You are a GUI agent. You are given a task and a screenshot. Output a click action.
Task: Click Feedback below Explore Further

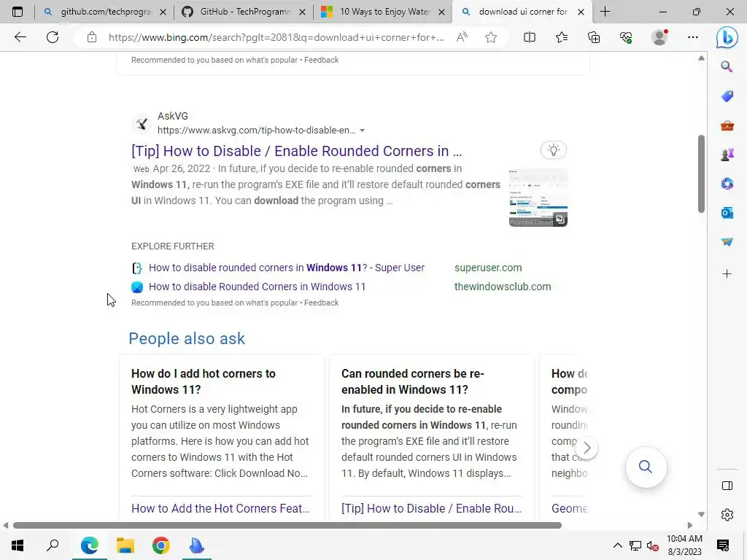click(x=322, y=303)
